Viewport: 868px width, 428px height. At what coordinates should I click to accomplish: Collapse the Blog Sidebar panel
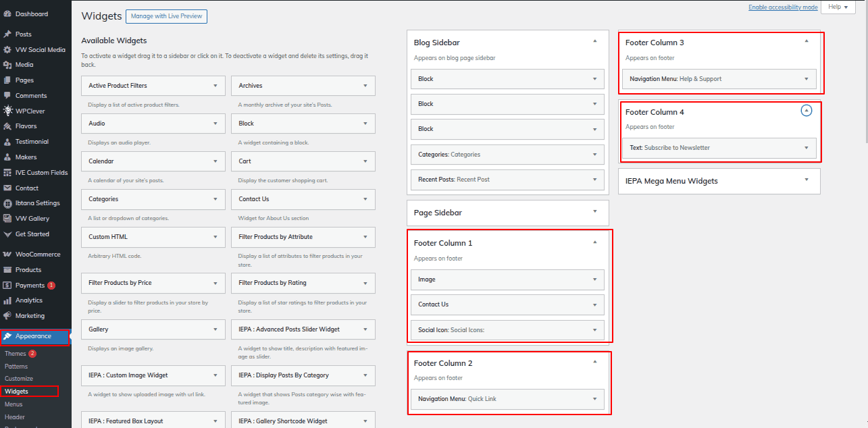point(594,41)
